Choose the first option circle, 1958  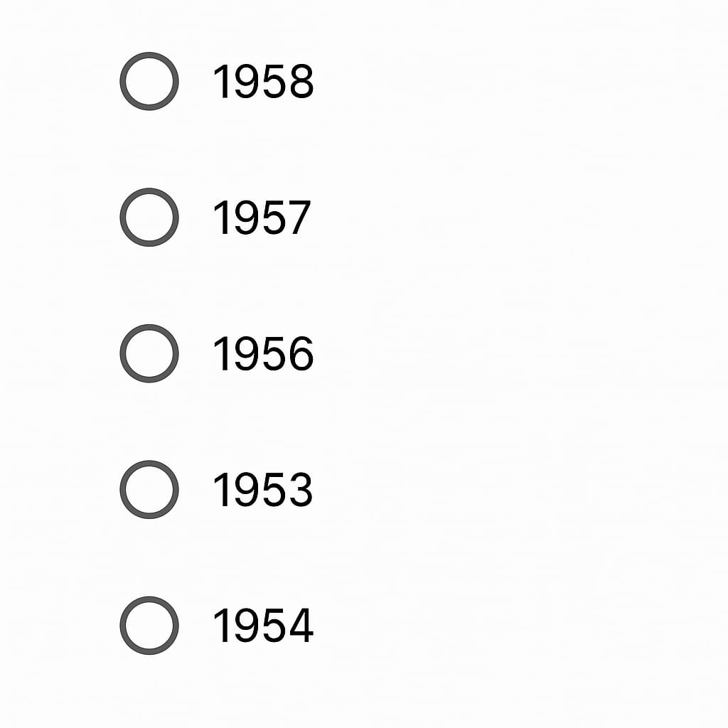(149, 81)
